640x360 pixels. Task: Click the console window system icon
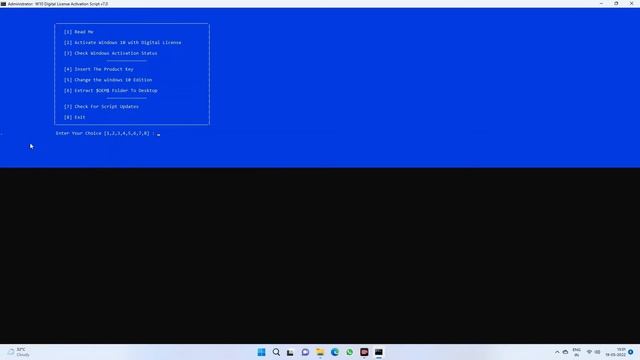[x=3, y=4]
